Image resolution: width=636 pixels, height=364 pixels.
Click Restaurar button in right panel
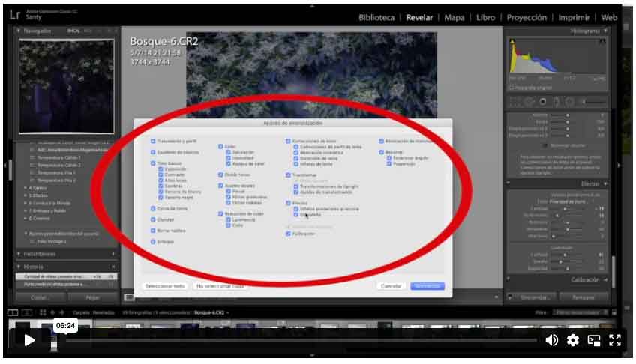pos(583,297)
